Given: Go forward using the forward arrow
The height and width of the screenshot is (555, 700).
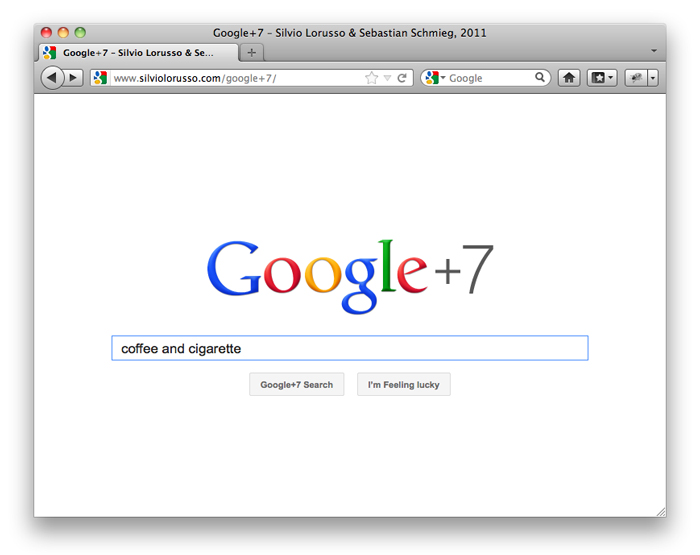Looking at the screenshot, I should click(x=74, y=78).
